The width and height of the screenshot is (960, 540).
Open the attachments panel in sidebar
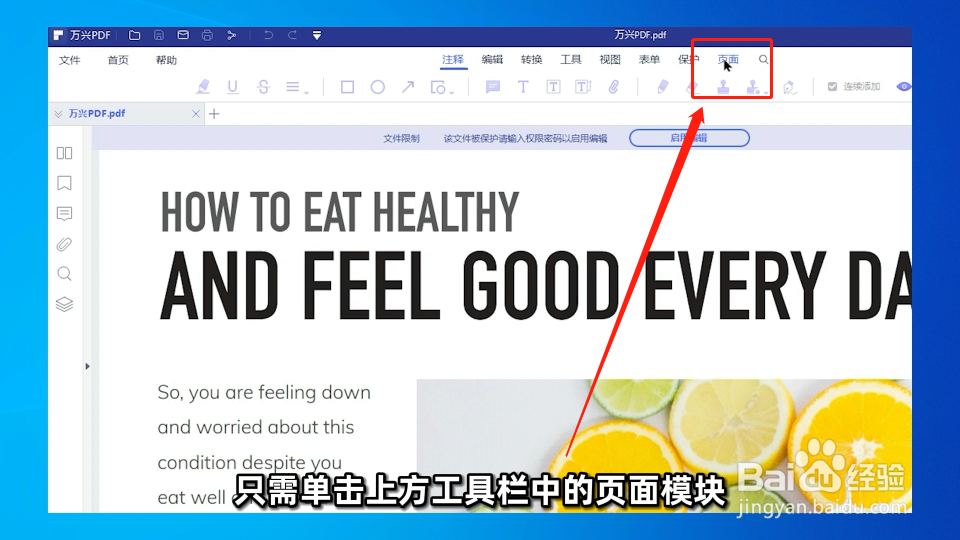(64, 244)
